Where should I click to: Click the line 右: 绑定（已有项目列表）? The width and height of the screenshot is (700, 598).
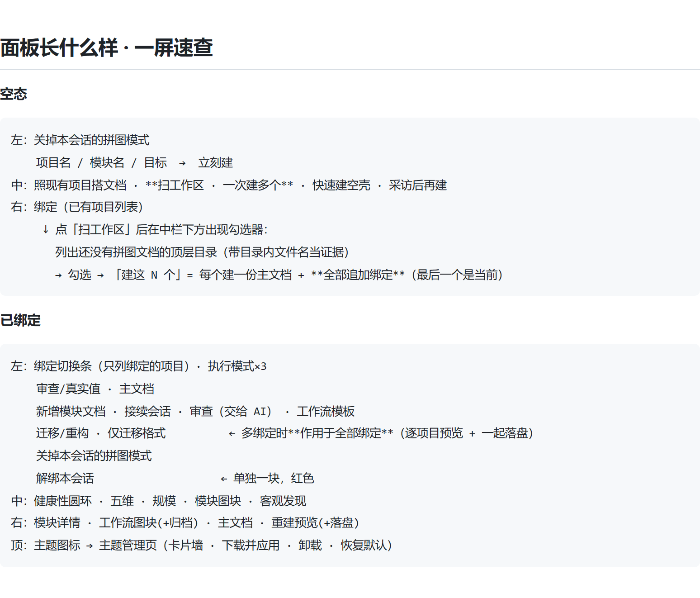pyautogui.click(x=77, y=207)
